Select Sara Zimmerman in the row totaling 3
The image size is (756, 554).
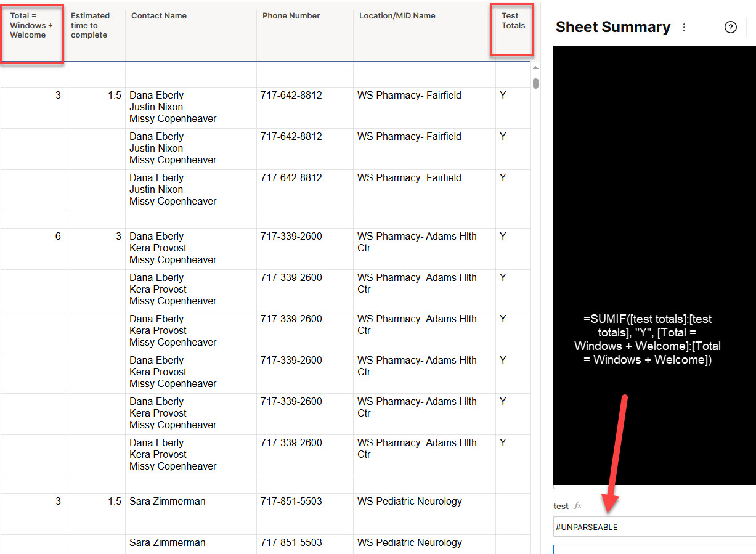pyautogui.click(x=191, y=514)
